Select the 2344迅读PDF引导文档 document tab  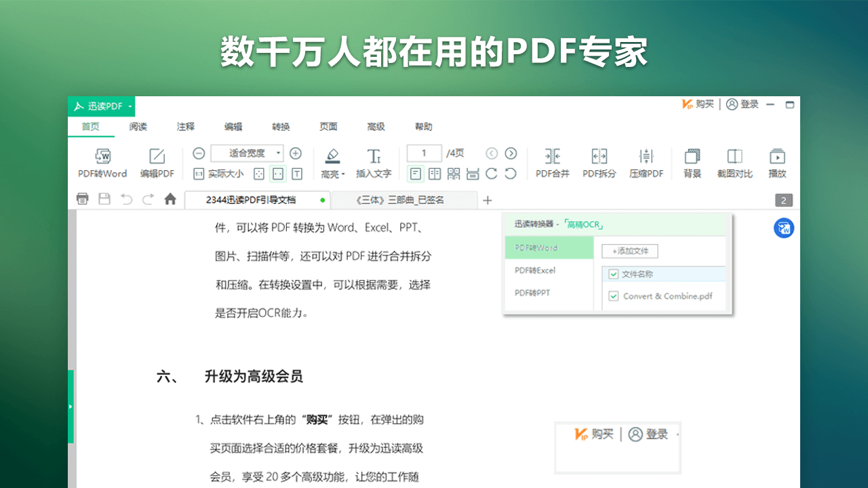(258, 200)
